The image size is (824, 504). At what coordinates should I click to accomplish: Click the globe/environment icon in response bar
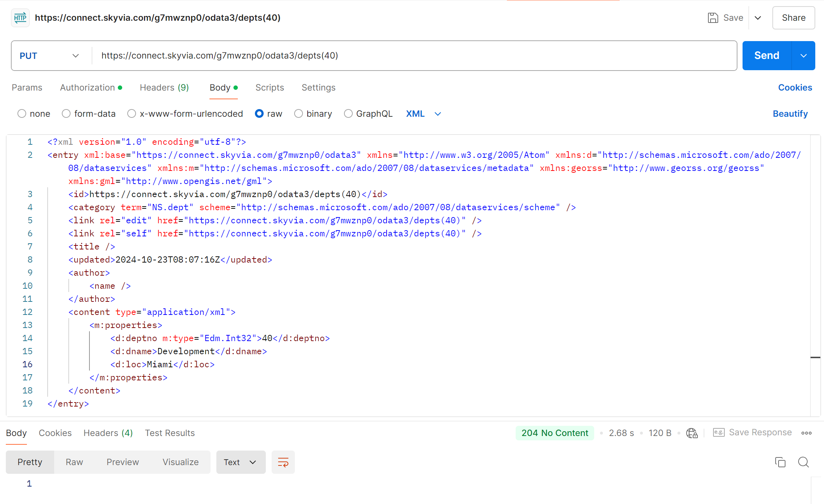tap(693, 433)
